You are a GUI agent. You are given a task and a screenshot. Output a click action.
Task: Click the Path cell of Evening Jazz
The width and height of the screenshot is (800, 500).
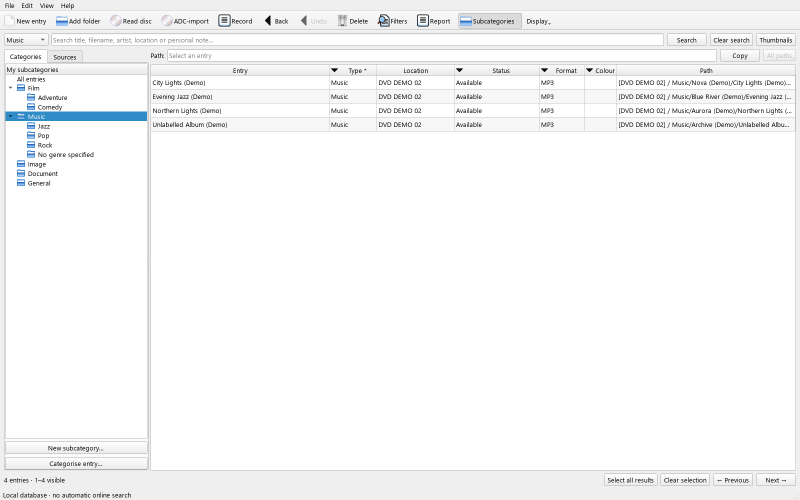[706, 96]
